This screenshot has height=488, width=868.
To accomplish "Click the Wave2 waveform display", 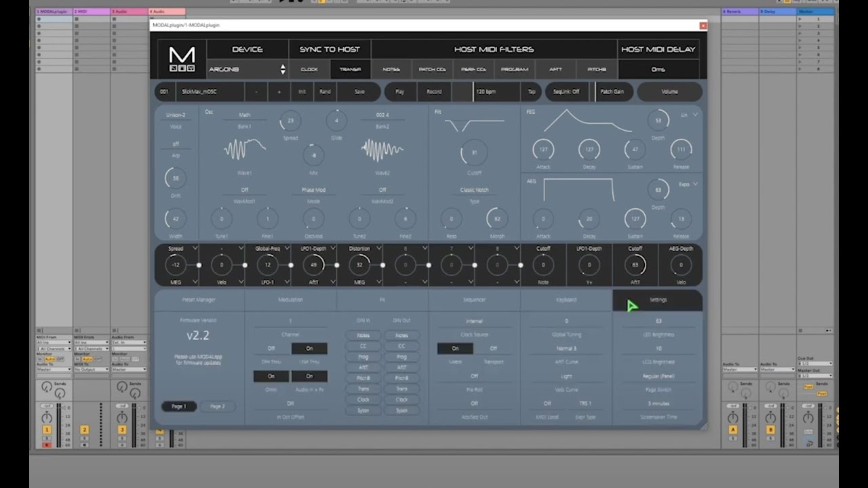I will pos(382,149).
